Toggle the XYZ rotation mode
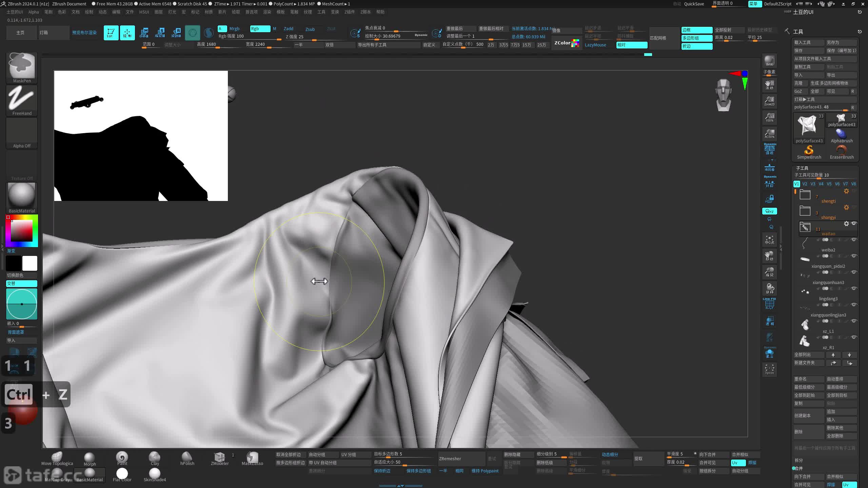The height and width of the screenshot is (488, 868). (x=769, y=211)
